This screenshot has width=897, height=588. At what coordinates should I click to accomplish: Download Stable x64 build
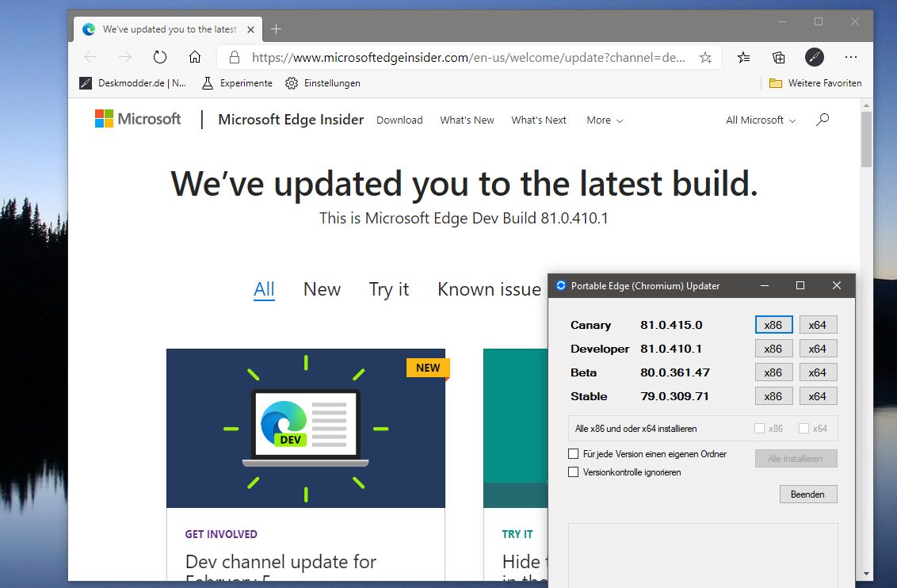coord(818,396)
